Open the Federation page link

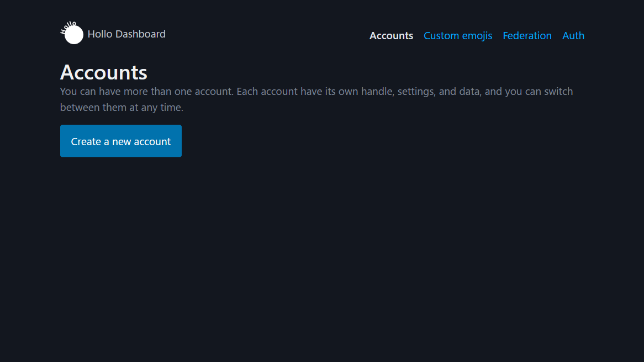click(x=527, y=36)
